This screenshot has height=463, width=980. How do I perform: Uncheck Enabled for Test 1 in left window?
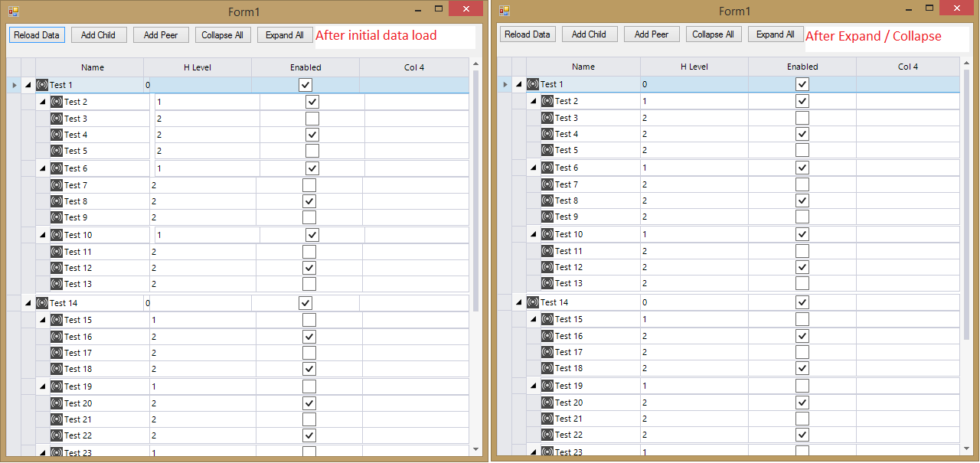coord(305,85)
